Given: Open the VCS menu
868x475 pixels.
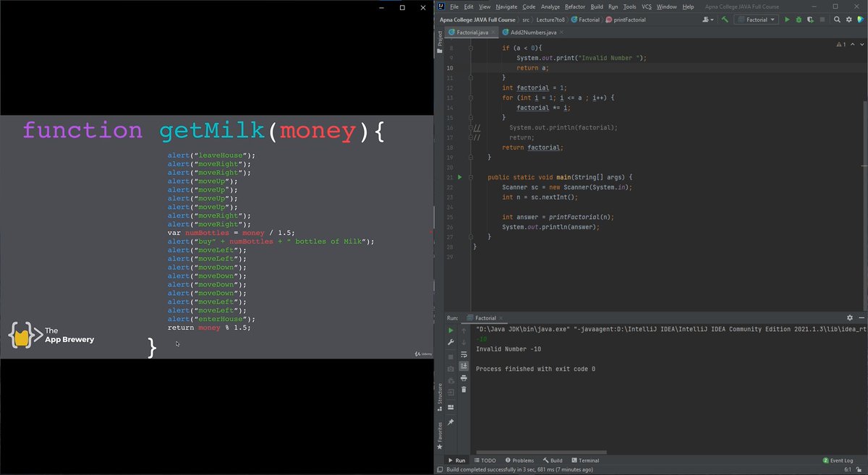Looking at the screenshot, I should click(647, 7).
